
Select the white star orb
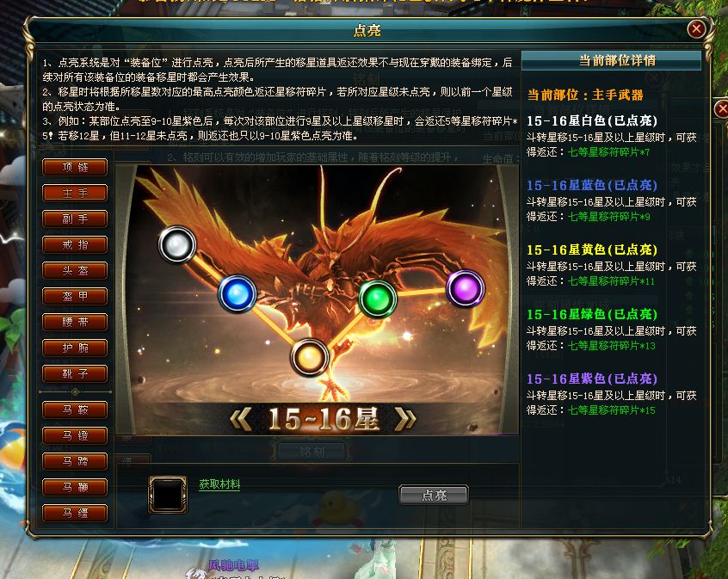177,244
